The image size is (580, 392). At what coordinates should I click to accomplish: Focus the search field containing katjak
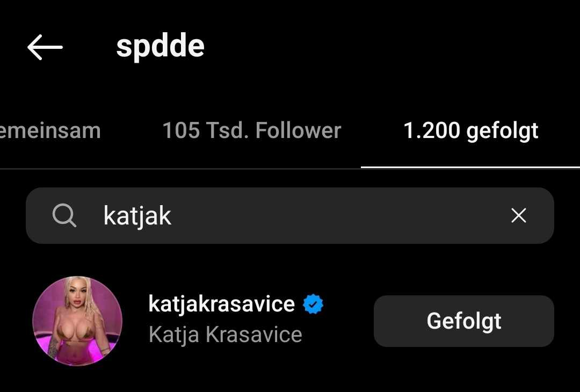click(x=290, y=215)
